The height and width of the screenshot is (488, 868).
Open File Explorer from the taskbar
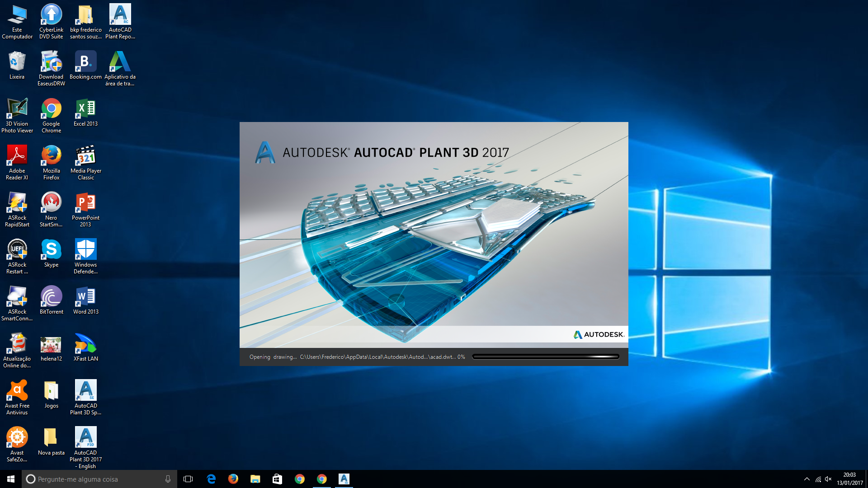255,479
